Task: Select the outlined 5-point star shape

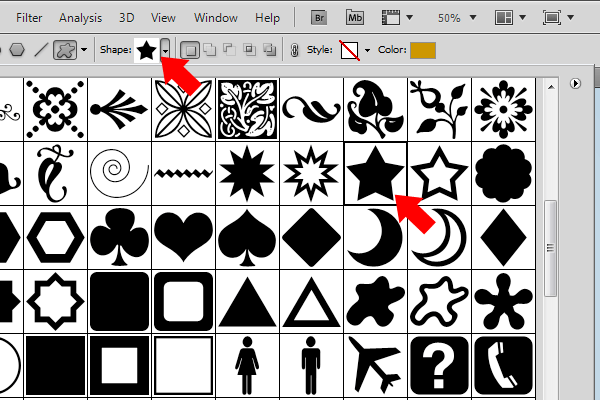Action: pos(439,173)
